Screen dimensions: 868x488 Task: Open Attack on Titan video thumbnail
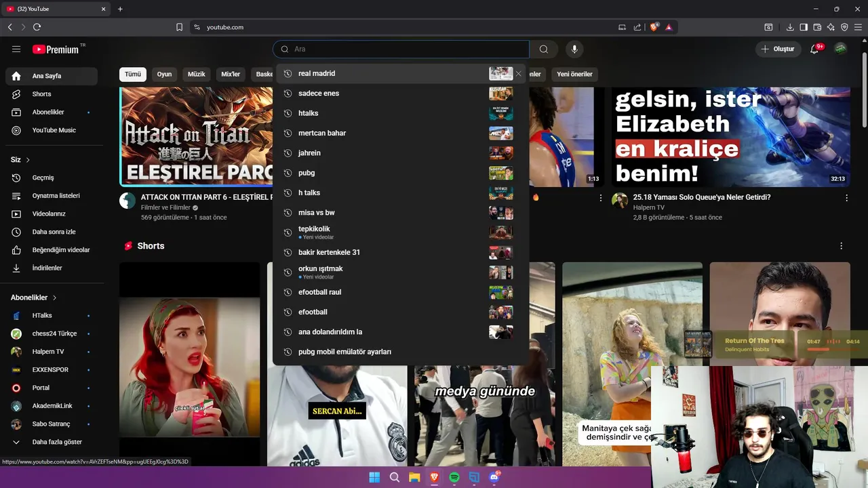point(197,136)
